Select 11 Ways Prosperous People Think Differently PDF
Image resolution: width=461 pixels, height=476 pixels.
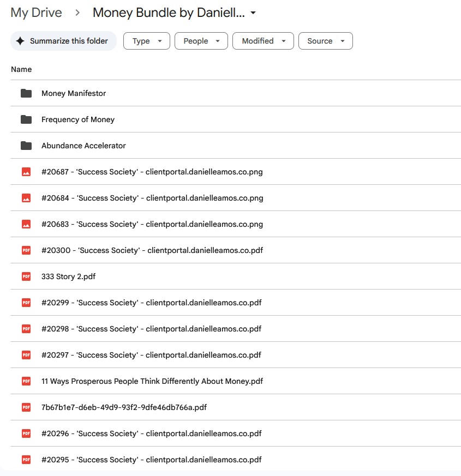tap(152, 381)
